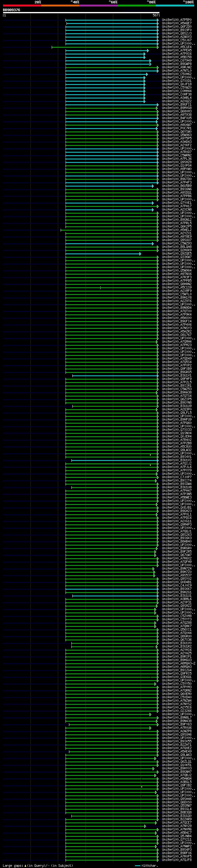This screenshot has height=868, width=197.
Task: Select the UniRef100_A3AD43 label
Action: pos(176,142)
